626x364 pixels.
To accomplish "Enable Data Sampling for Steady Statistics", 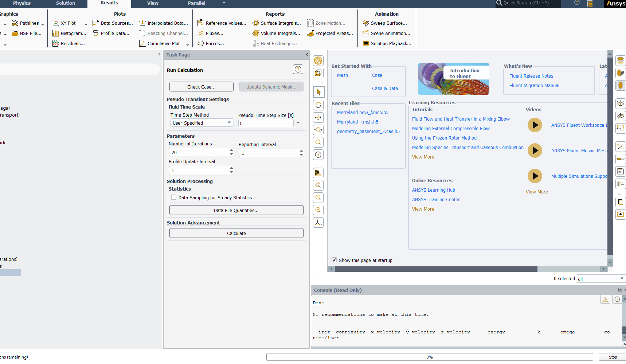I will coord(174,197).
